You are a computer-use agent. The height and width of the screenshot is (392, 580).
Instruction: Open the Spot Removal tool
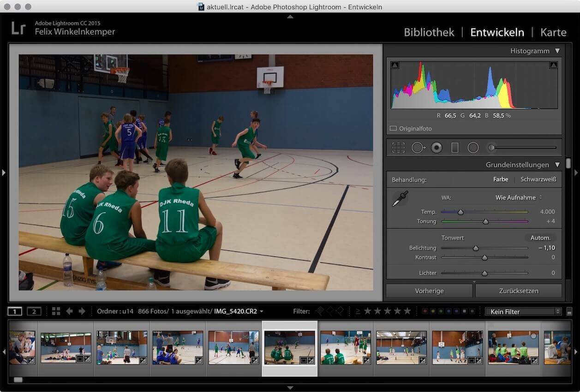419,147
